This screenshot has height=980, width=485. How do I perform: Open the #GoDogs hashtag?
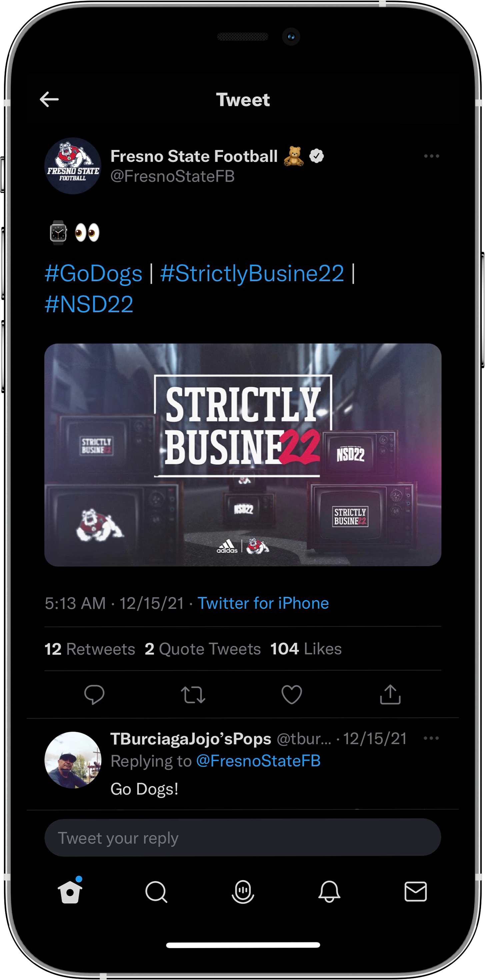tap(94, 273)
